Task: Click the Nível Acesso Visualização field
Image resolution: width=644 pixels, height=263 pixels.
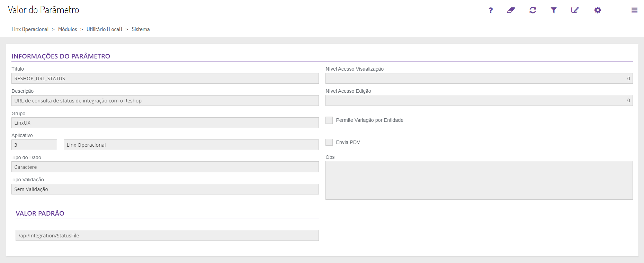Action: pos(479,79)
